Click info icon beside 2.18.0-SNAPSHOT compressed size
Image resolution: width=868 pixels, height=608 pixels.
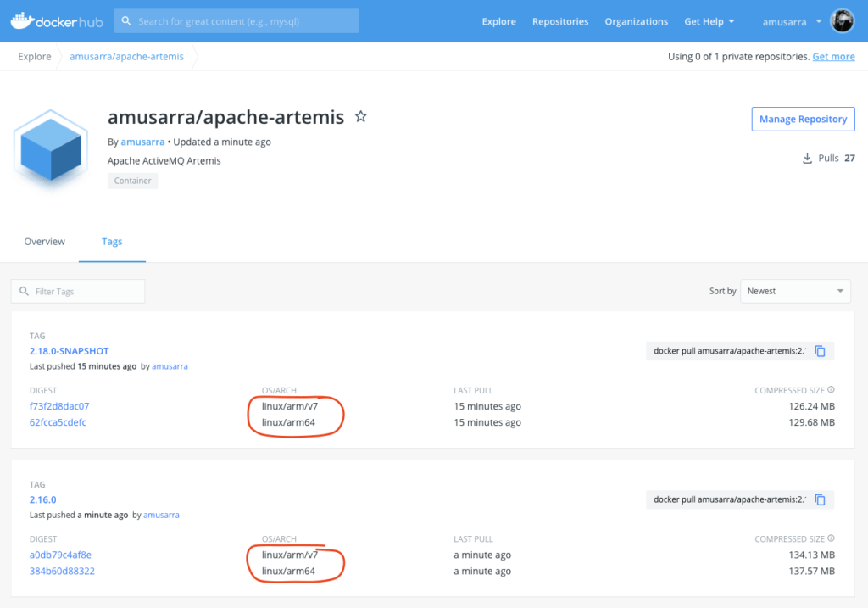pyautogui.click(x=831, y=390)
